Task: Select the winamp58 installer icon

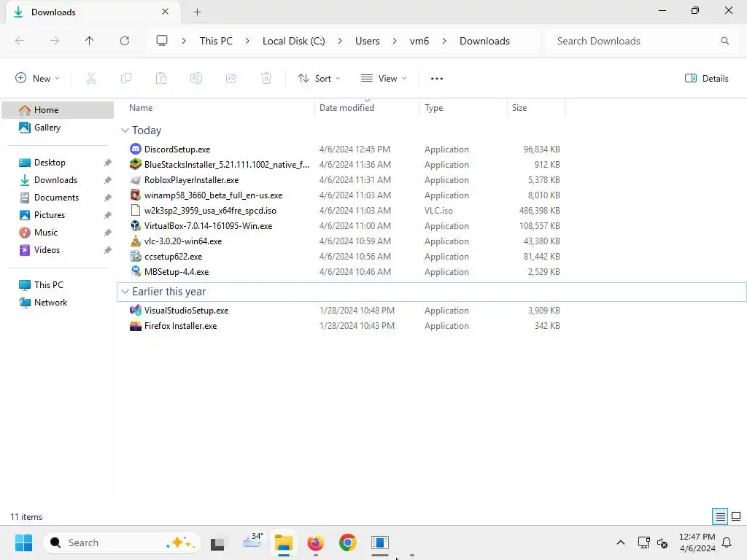Action: pyautogui.click(x=135, y=195)
